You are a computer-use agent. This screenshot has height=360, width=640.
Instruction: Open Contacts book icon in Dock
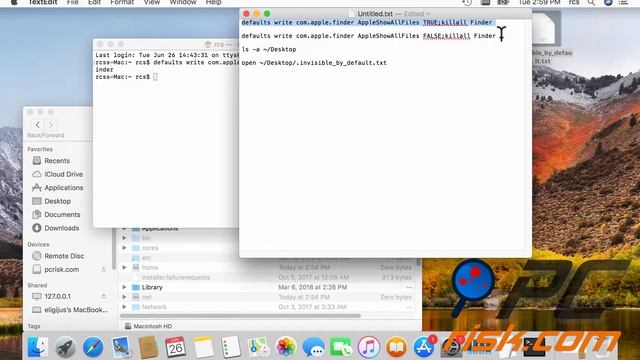tap(148, 347)
